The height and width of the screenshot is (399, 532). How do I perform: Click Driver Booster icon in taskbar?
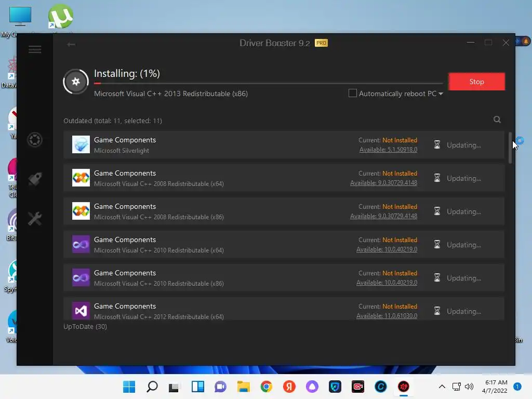(x=403, y=387)
